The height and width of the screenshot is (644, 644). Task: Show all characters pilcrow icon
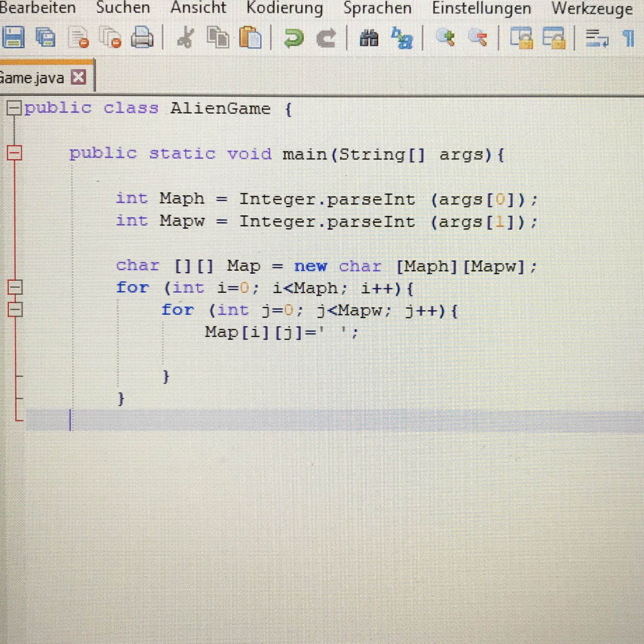pyautogui.click(x=629, y=38)
